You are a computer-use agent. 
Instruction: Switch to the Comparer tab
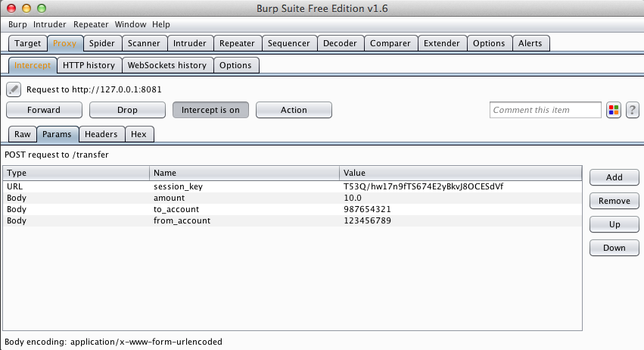coord(390,43)
